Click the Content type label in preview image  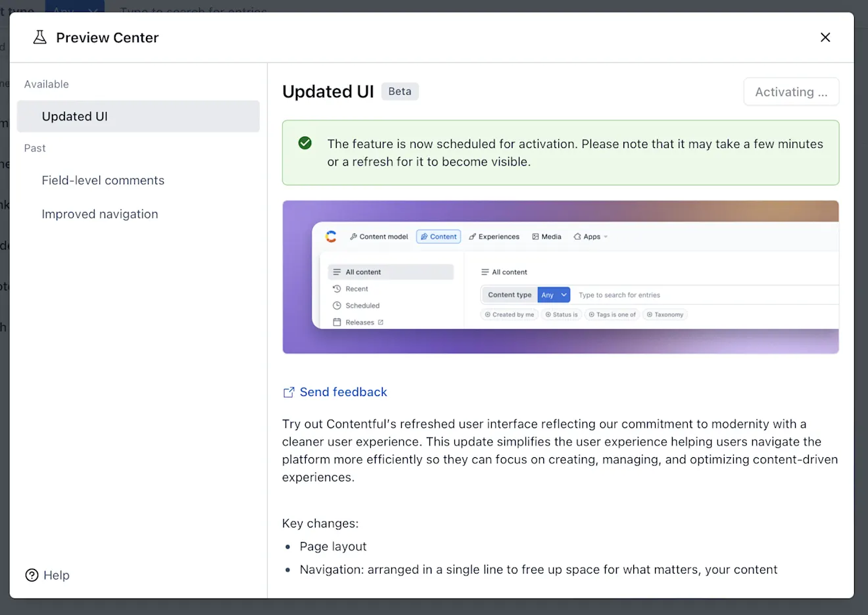[510, 295]
